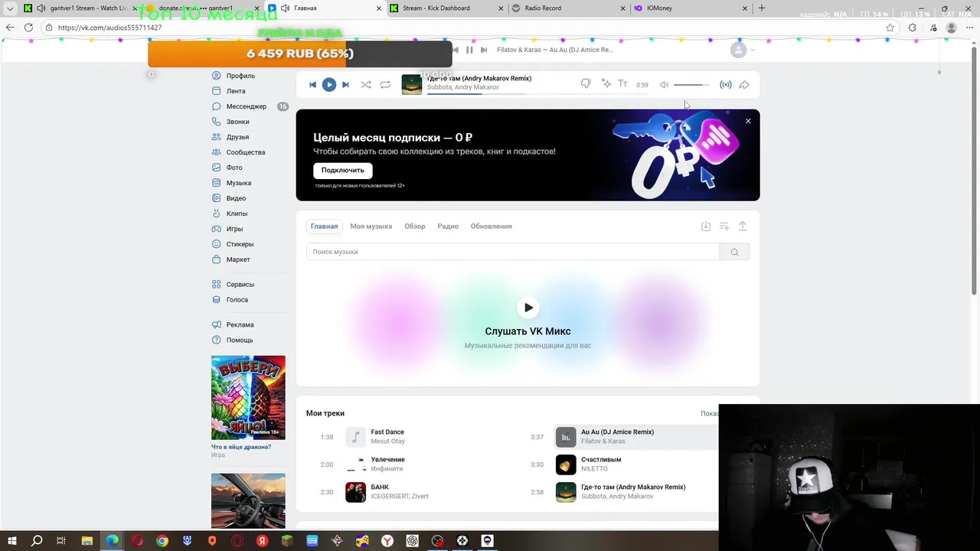
Task: Toggle shuffle mode in player
Action: (366, 85)
